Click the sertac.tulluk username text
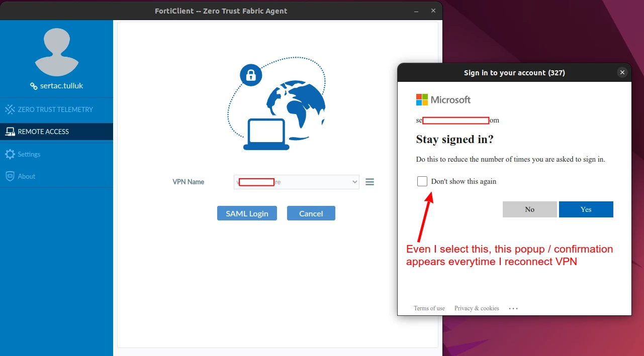 pyautogui.click(x=62, y=86)
